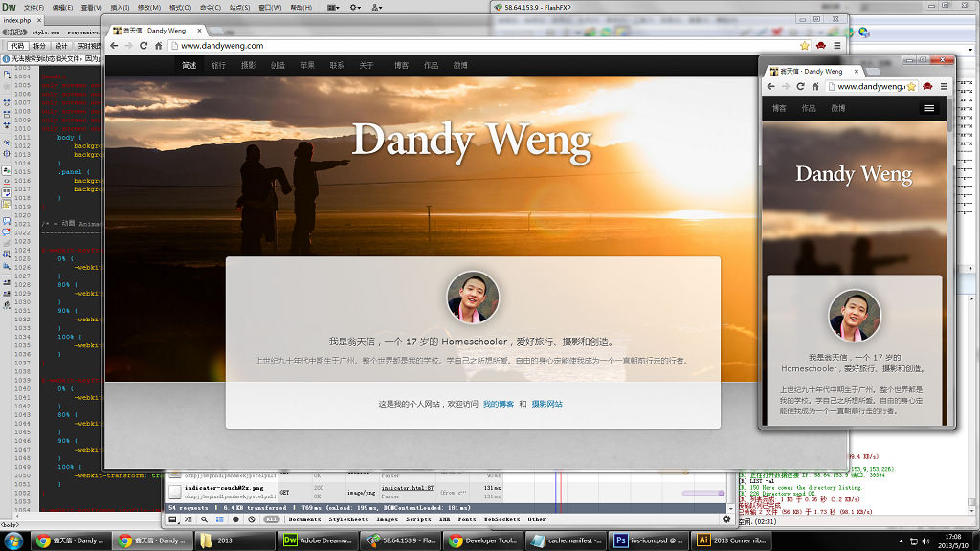The height and width of the screenshot is (551, 980).
Task: Reload the page with Chrome's refresh icon
Action: pyautogui.click(x=144, y=45)
